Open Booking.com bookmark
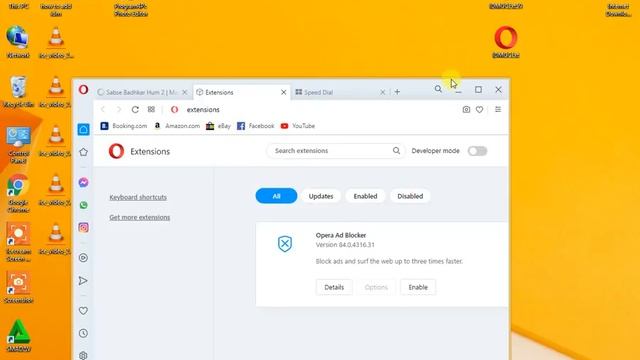This screenshot has height=360, width=640. point(124,126)
